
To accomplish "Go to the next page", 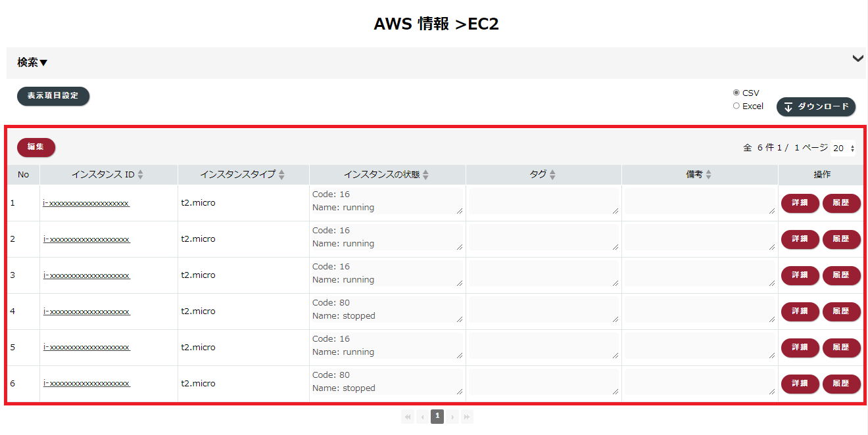I will [452, 417].
